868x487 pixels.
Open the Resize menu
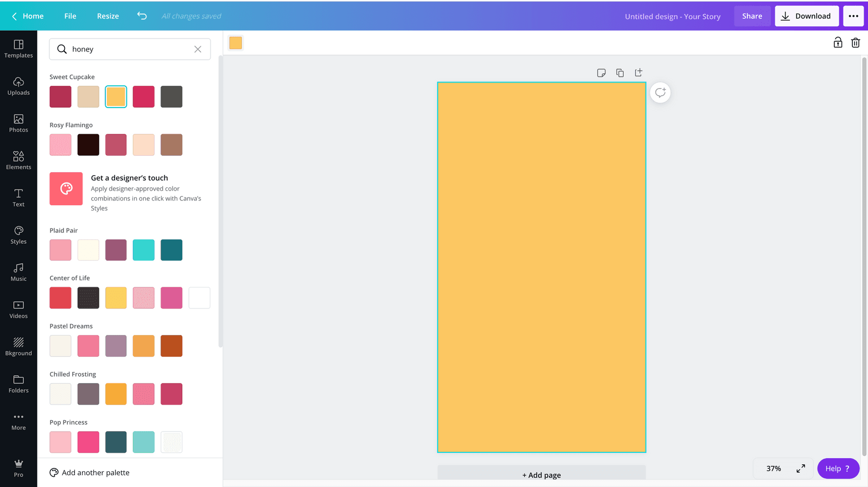pyautogui.click(x=108, y=16)
